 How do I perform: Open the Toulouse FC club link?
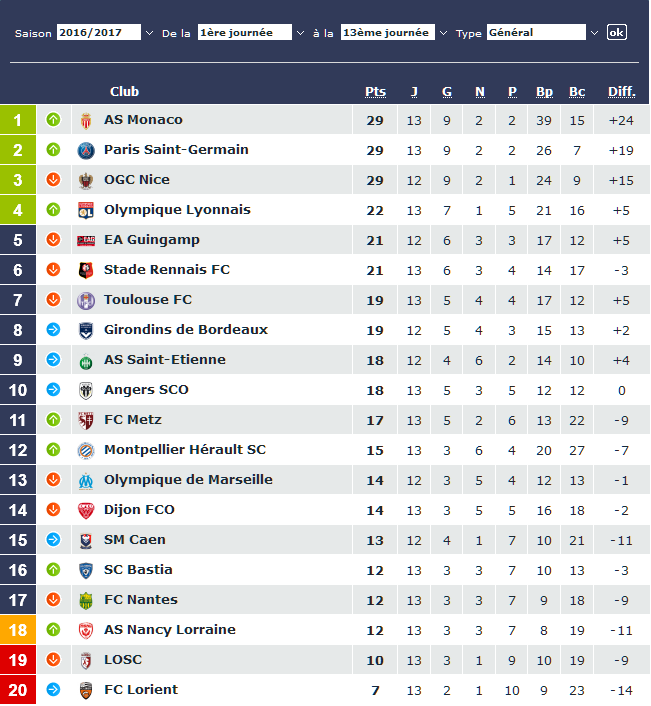pyautogui.click(x=148, y=299)
